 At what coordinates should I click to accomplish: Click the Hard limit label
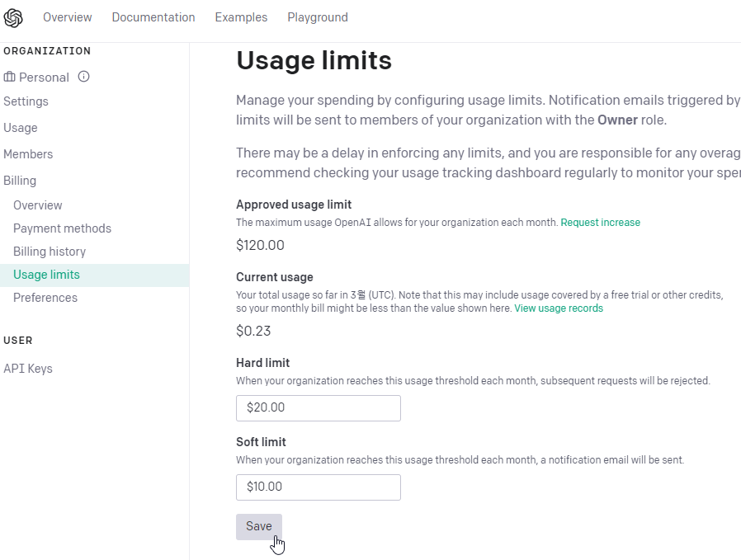(x=262, y=363)
